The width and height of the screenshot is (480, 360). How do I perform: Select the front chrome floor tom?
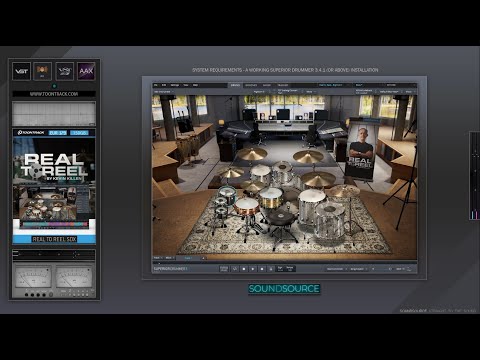tap(330, 220)
